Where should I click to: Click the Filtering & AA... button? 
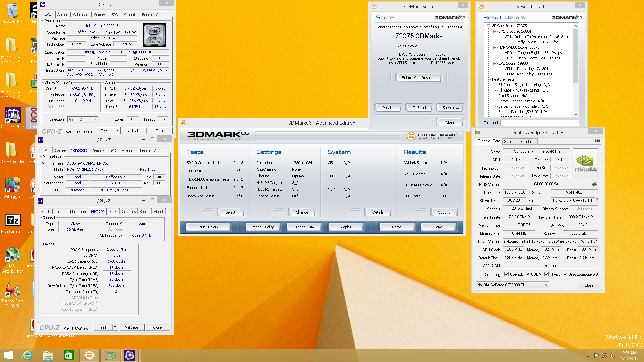(x=305, y=227)
